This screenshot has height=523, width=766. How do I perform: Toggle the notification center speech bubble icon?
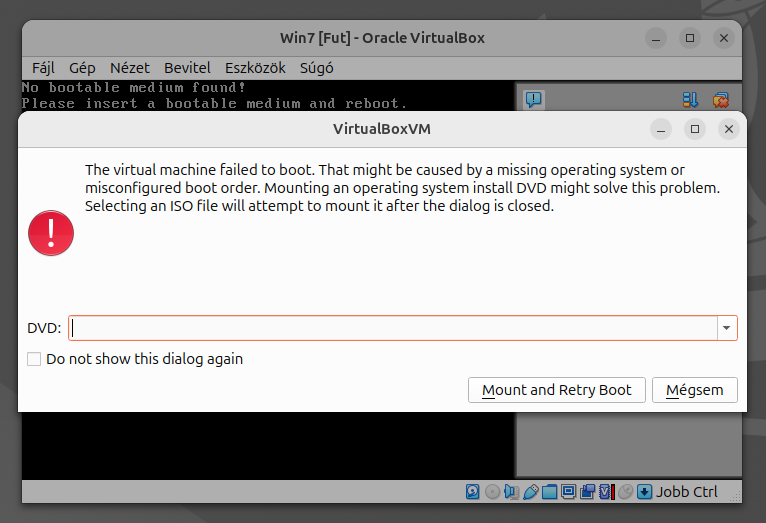[534, 99]
